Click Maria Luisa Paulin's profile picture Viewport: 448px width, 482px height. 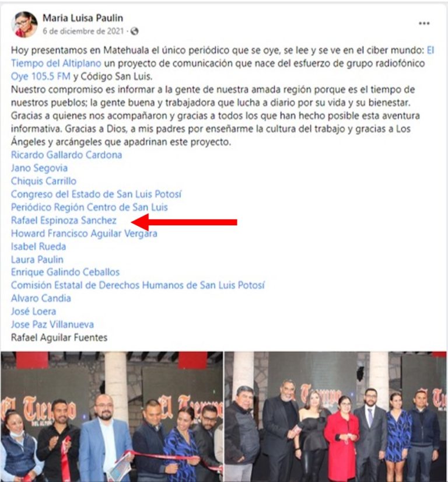(24, 25)
